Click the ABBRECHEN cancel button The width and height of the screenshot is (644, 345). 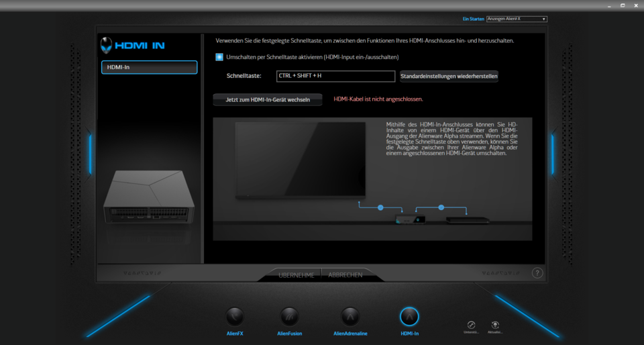point(345,275)
